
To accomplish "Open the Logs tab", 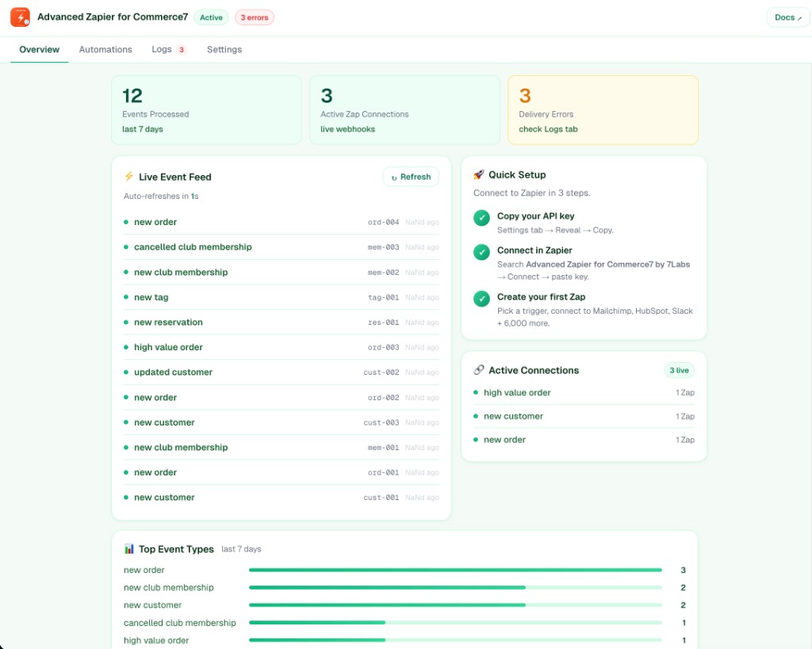I will pyautogui.click(x=168, y=49).
